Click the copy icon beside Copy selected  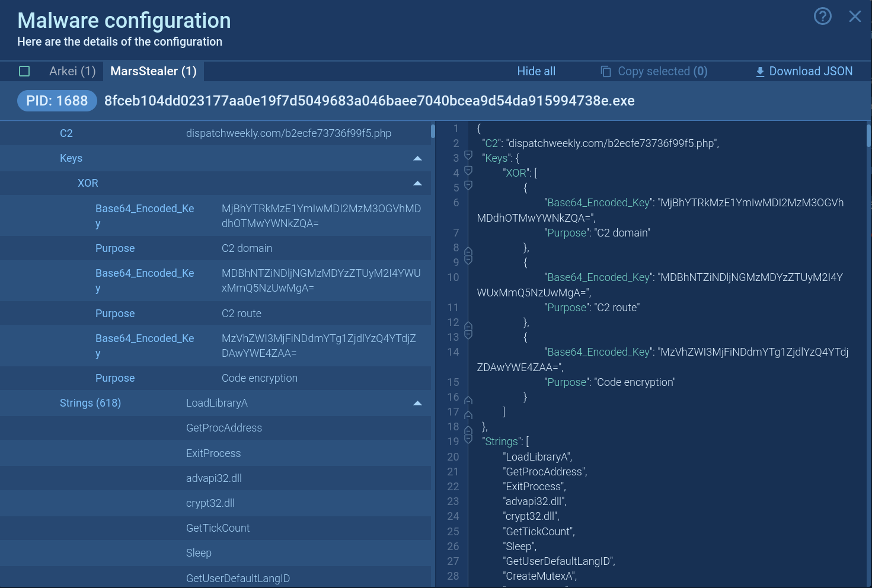click(605, 71)
